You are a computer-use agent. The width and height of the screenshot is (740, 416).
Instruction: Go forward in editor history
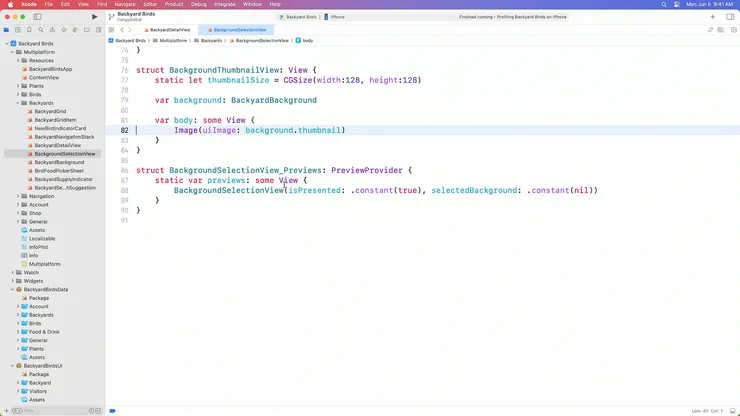click(x=130, y=30)
